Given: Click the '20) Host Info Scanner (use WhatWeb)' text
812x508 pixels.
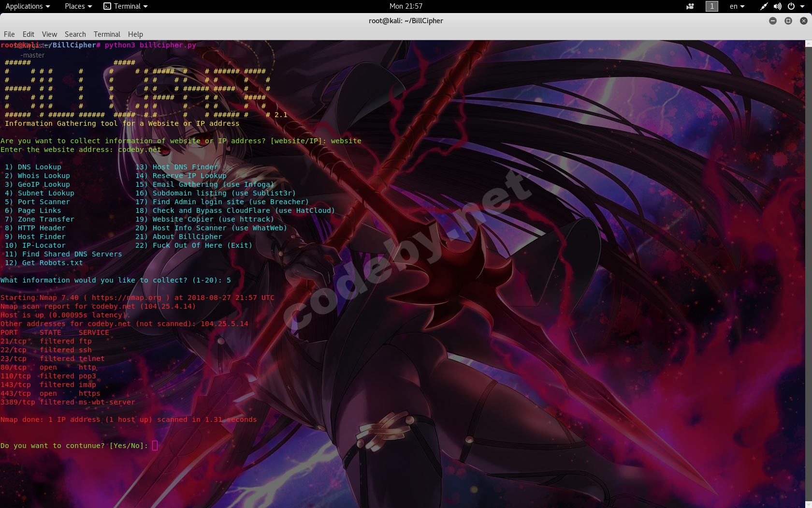Looking at the screenshot, I should pos(211,228).
